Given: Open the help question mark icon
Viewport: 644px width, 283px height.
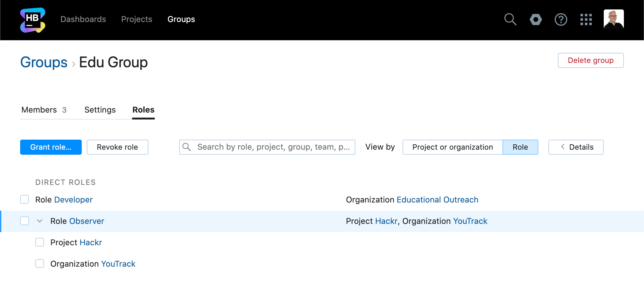Looking at the screenshot, I should [x=561, y=19].
